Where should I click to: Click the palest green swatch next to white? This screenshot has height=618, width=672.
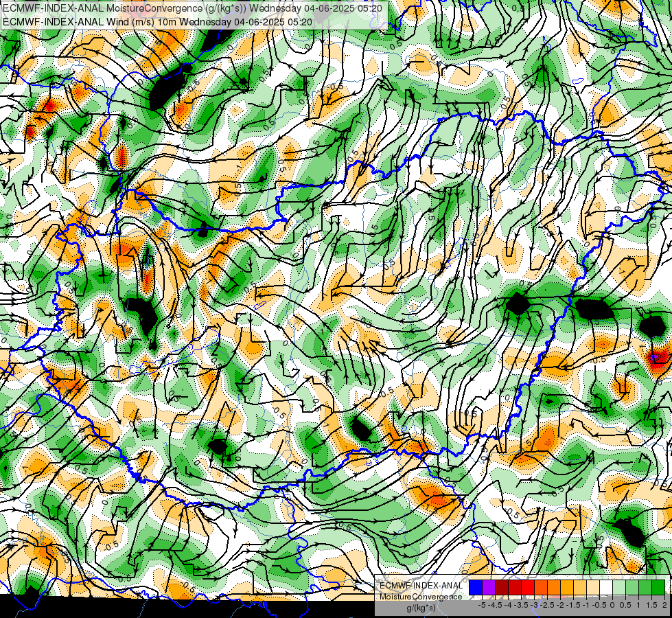coord(619,588)
